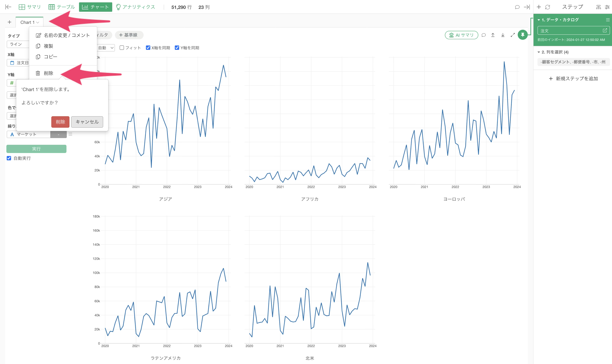The image size is (612, 364).
Task: Open the step settings sliders icon
Action: click(x=607, y=7)
